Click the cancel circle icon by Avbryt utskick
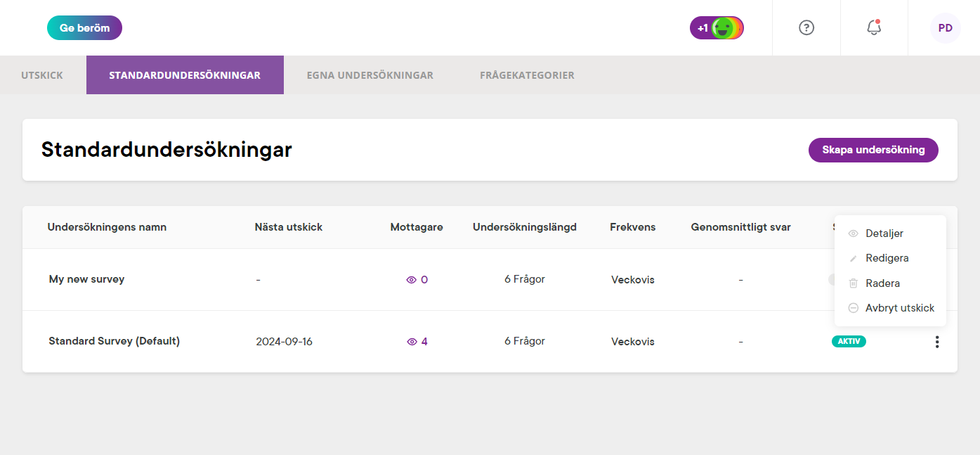The height and width of the screenshot is (455, 980). (854, 308)
